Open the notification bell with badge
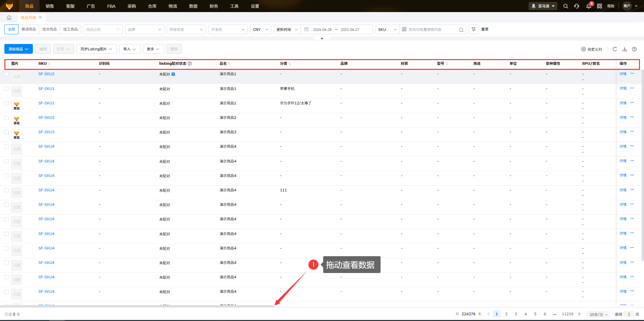Screen dimensions: 644x321 [589, 6]
